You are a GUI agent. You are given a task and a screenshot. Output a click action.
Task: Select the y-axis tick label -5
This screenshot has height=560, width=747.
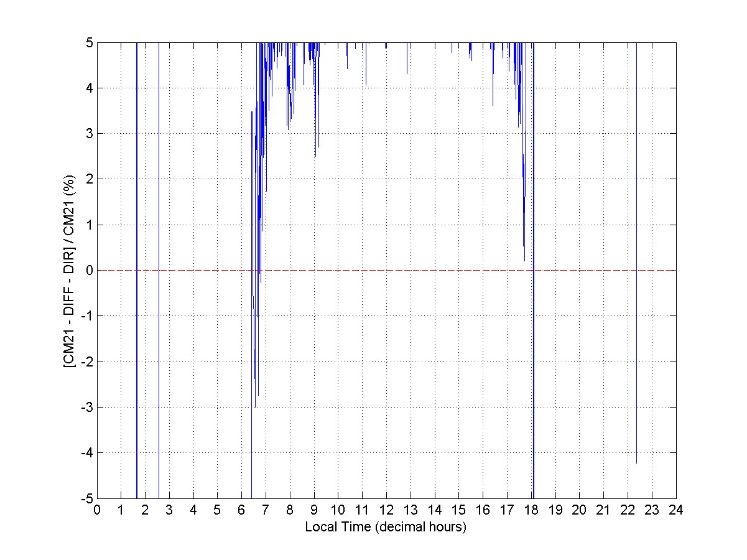[88, 498]
